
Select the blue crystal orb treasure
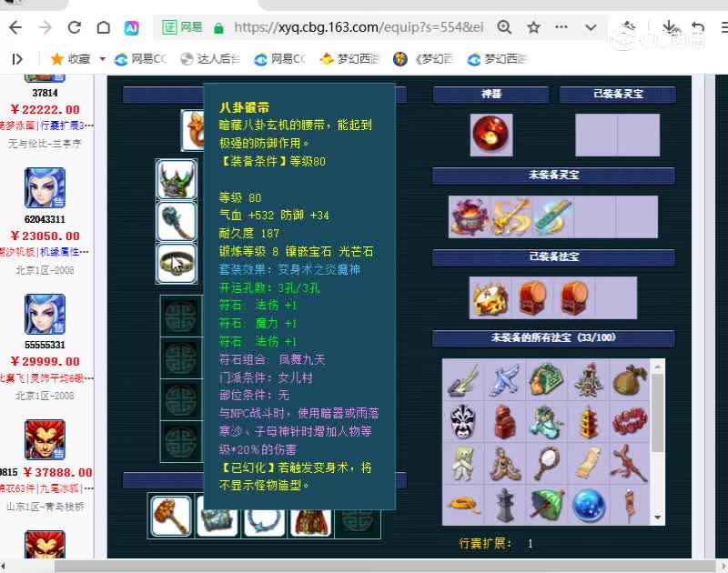pos(588,505)
